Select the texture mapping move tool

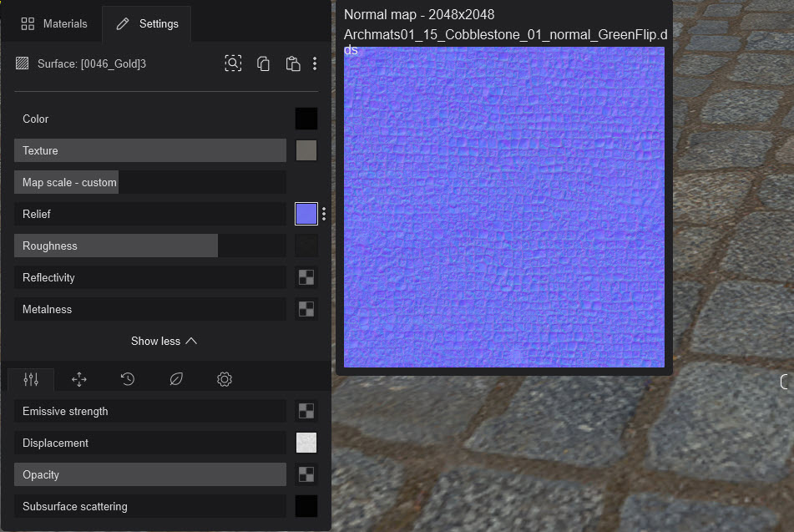(79, 379)
